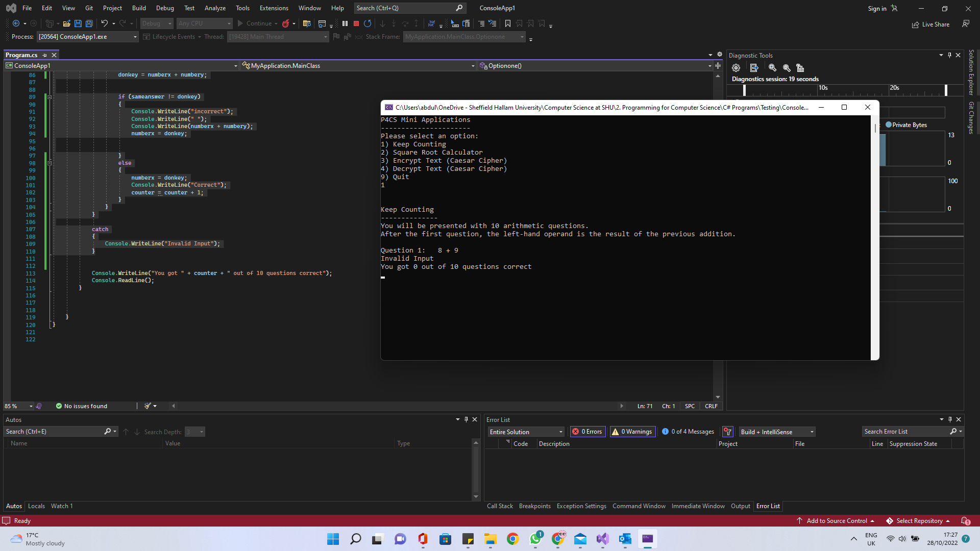Image resolution: width=980 pixels, height=551 pixels.
Task: Click the Save All icon
Action: [x=89, y=23]
